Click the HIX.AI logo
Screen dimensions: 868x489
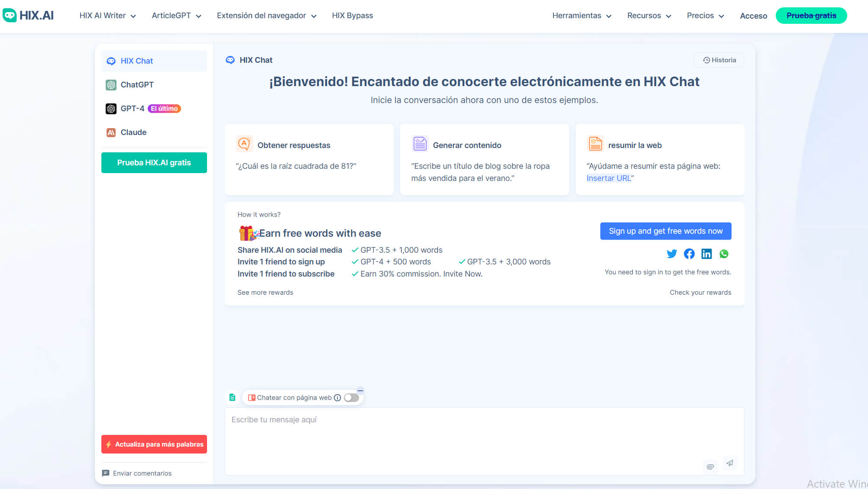click(x=28, y=16)
